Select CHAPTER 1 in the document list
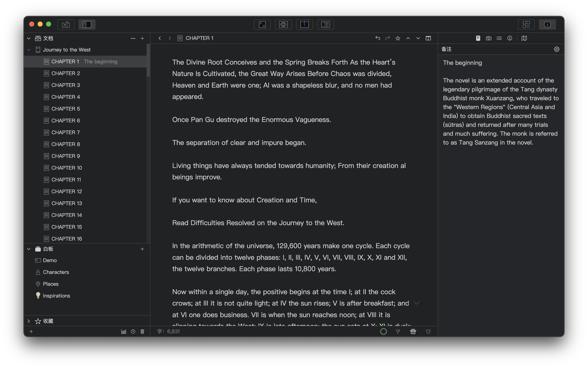This screenshot has width=588, height=368. 85,62
